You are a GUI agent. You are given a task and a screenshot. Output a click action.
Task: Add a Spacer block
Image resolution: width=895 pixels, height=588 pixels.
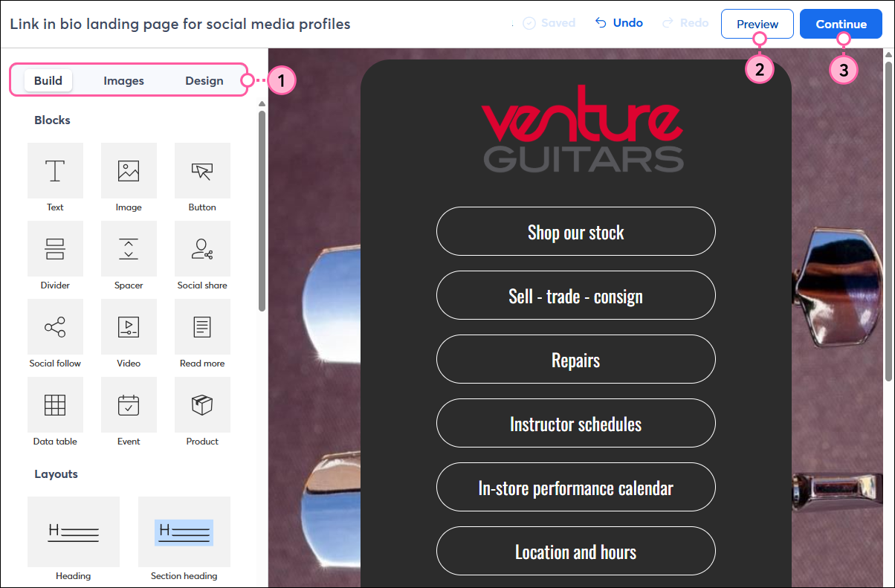[129, 248]
